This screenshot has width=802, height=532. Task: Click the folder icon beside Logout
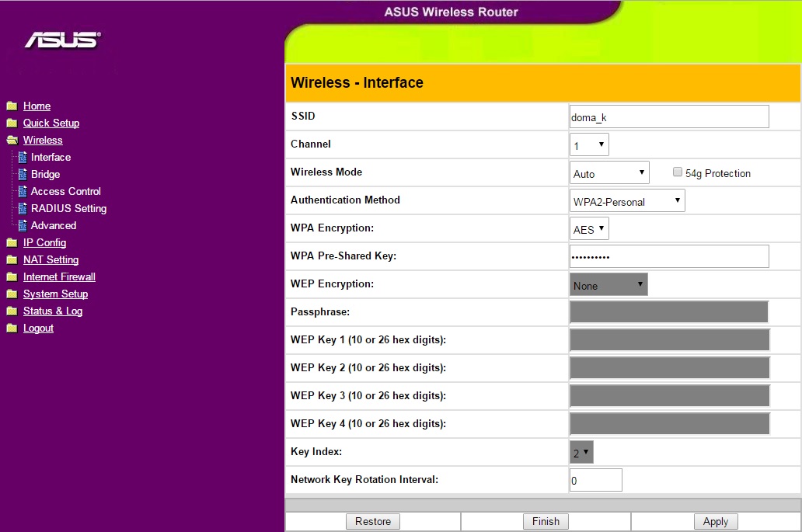point(12,329)
